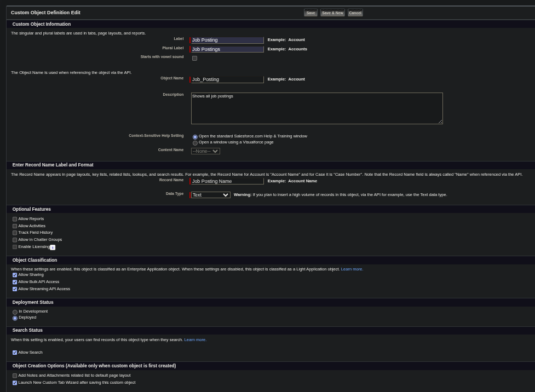Enable Allow Reports
Viewport: 535px width, 392px height.
click(x=14, y=219)
